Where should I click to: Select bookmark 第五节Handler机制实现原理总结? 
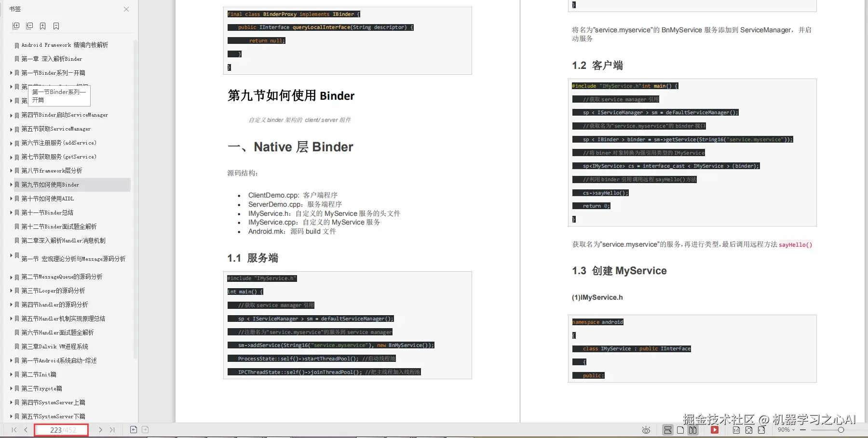[63, 319]
